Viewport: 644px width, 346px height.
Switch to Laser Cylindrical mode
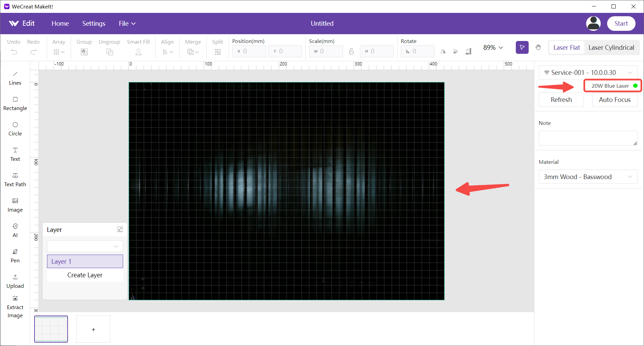[611, 47]
